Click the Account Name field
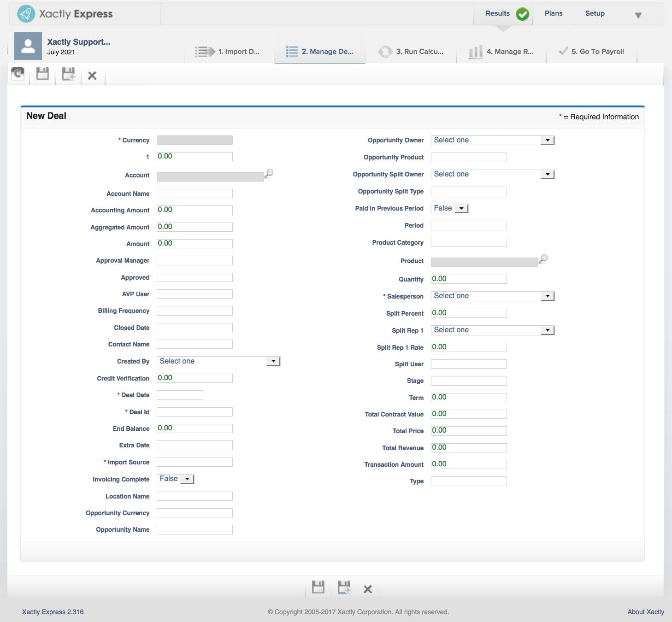 [x=195, y=194]
